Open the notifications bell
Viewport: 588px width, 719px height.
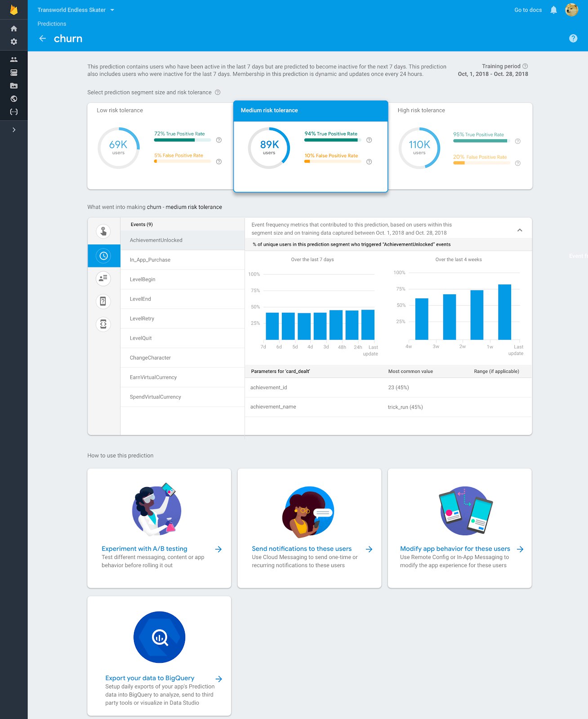click(x=554, y=10)
